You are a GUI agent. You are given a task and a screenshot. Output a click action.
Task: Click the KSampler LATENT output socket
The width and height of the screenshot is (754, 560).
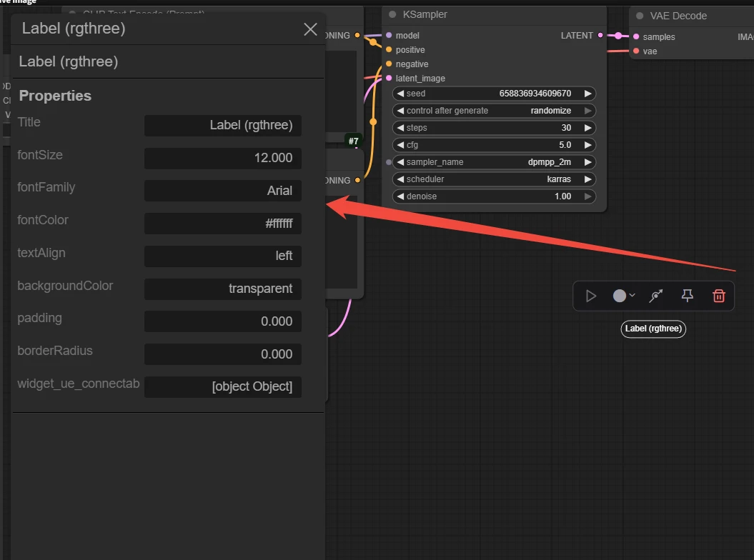(x=600, y=35)
